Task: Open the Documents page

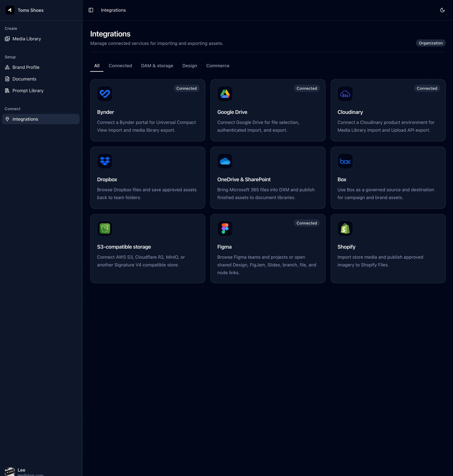Action: pos(41,79)
